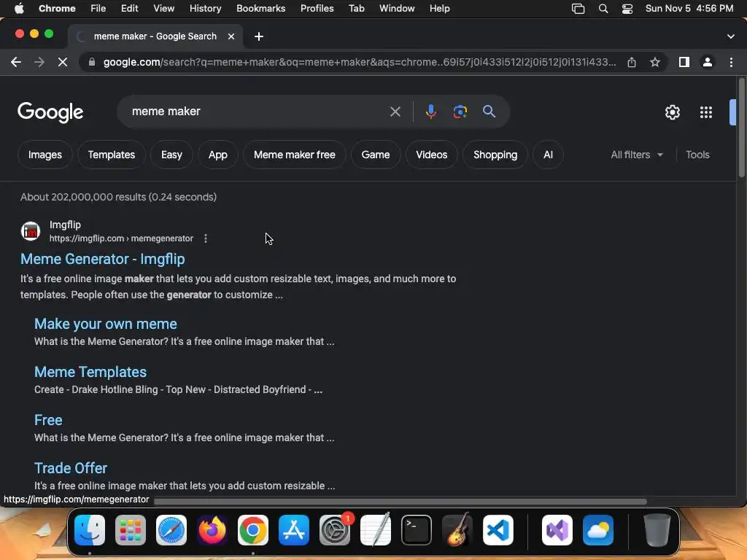The height and width of the screenshot is (560, 747).
Task: Click the horizontal scrollbar at bottom
Action: coord(400,502)
